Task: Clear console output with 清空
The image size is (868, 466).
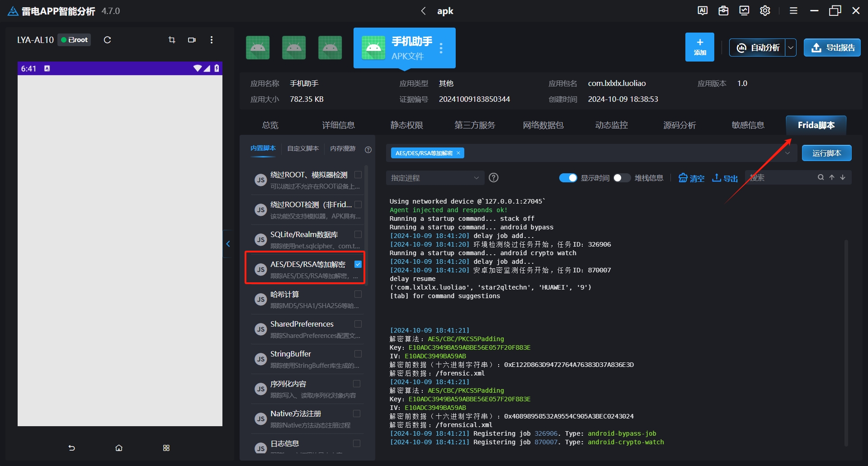Action: [x=692, y=178]
